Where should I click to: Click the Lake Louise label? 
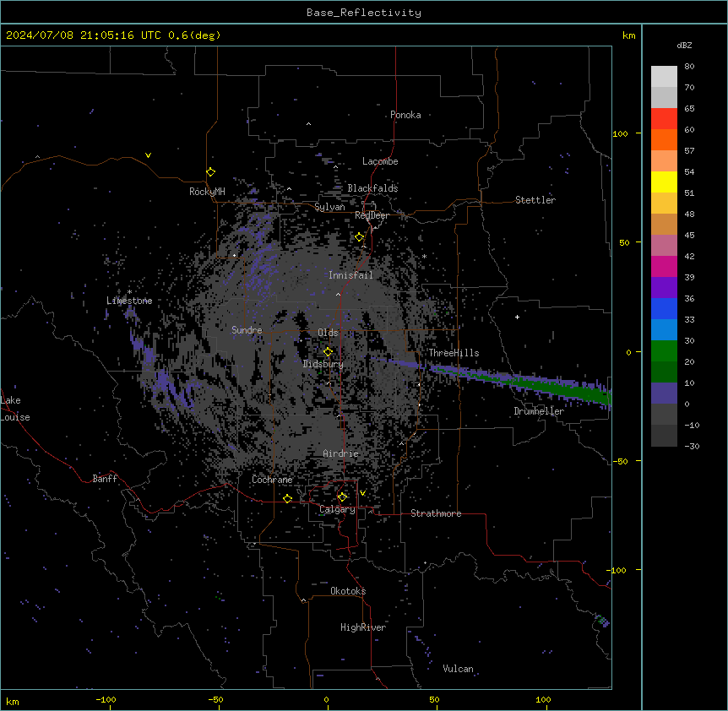click(x=15, y=409)
